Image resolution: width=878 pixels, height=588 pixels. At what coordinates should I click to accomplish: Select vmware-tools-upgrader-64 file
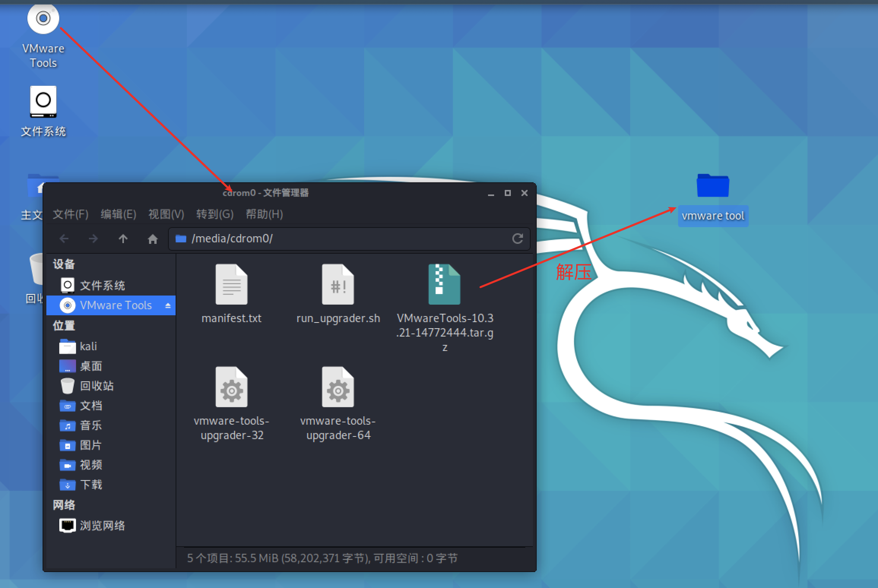point(338,403)
